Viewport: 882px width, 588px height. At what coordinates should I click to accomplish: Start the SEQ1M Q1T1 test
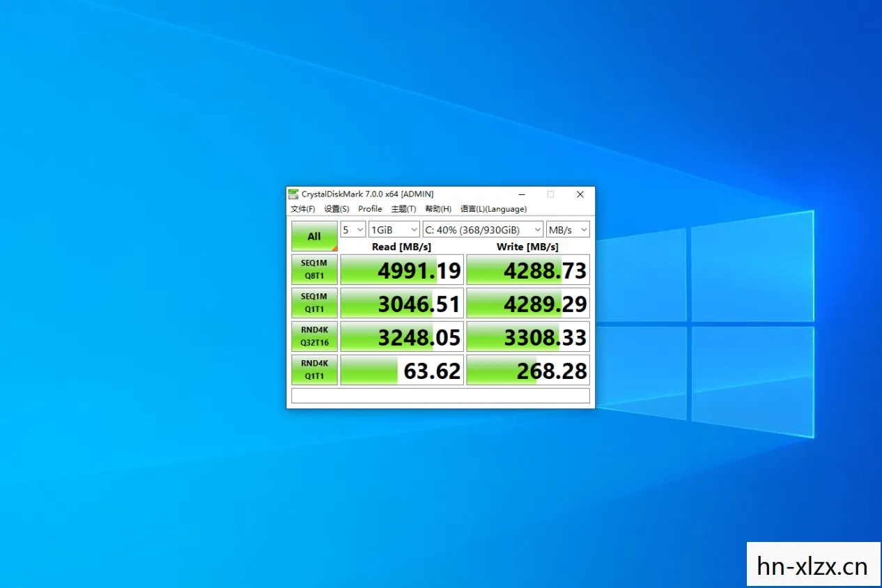pos(314,302)
